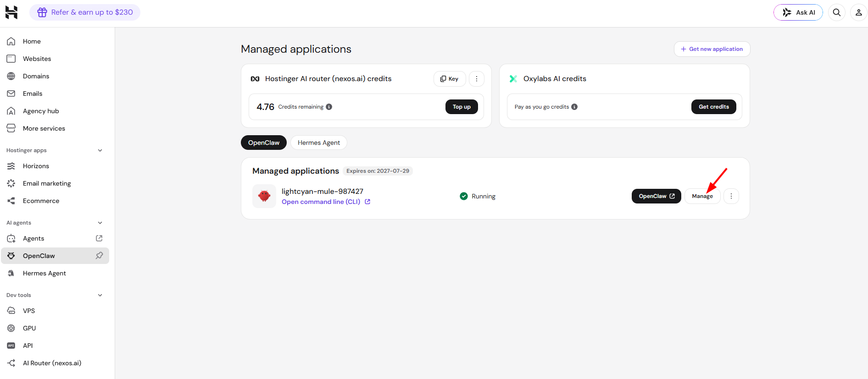The height and width of the screenshot is (379, 868).
Task: Show info for Pay as you go credits
Action: click(574, 107)
